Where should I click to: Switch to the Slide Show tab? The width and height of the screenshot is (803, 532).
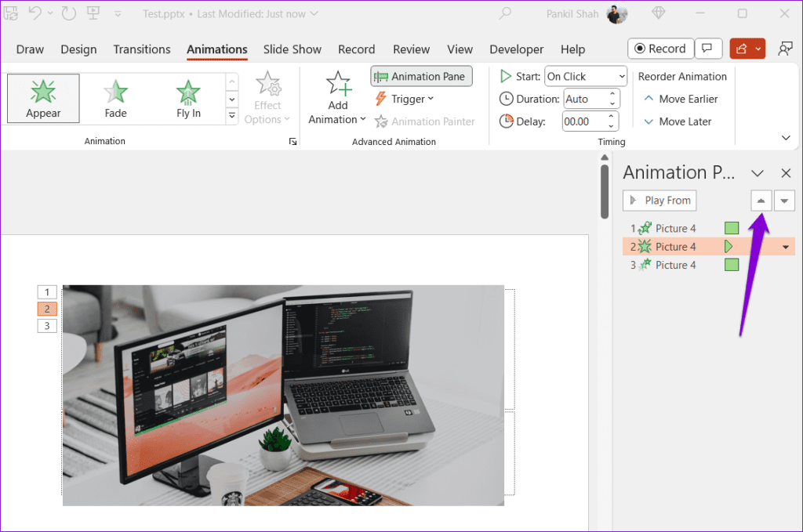tap(292, 49)
